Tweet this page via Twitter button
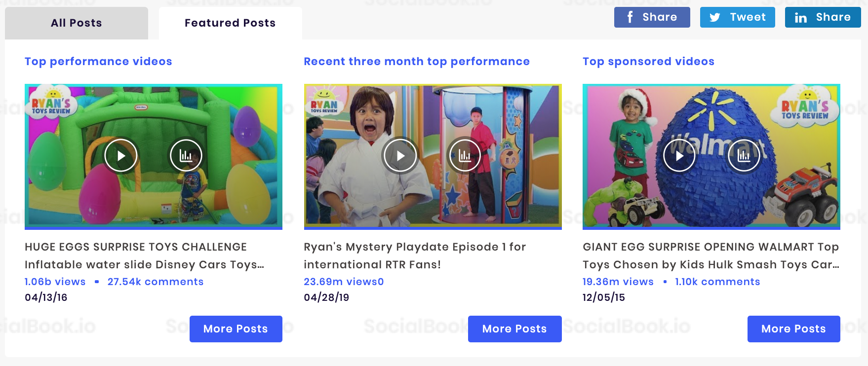The width and height of the screenshot is (868, 366). click(738, 17)
